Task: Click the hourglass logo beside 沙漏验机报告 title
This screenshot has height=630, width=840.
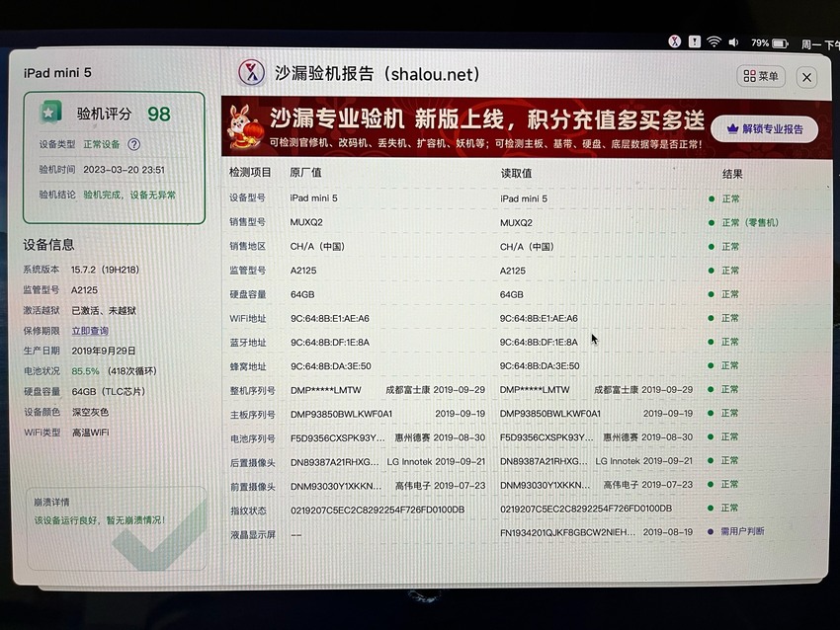Action: [x=252, y=72]
